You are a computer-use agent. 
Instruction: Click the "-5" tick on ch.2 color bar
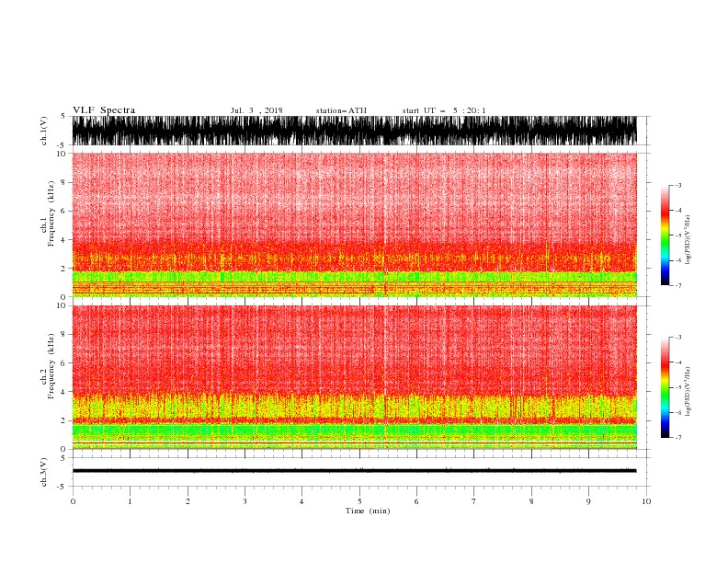(x=677, y=387)
